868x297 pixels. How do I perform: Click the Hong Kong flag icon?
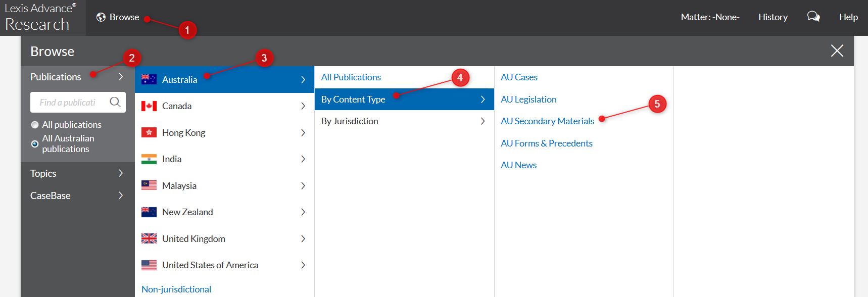pyautogui.click(x=149, y=132)
